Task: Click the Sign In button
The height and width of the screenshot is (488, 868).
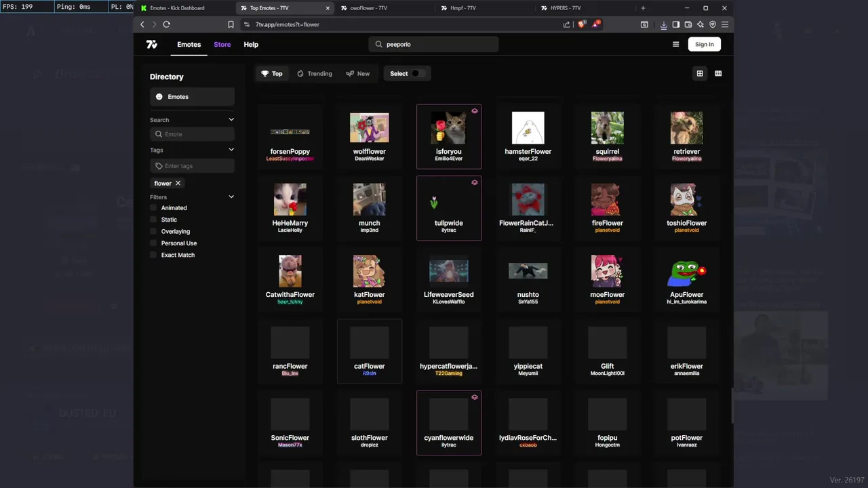Action: click(704, 44)
